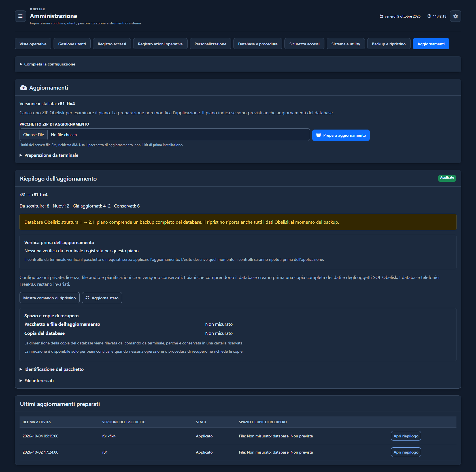This screenshot has width=476, height=472.
Task: Click the 'Da sostituire: 8' summary line
Action: click(x=80, y=206)
